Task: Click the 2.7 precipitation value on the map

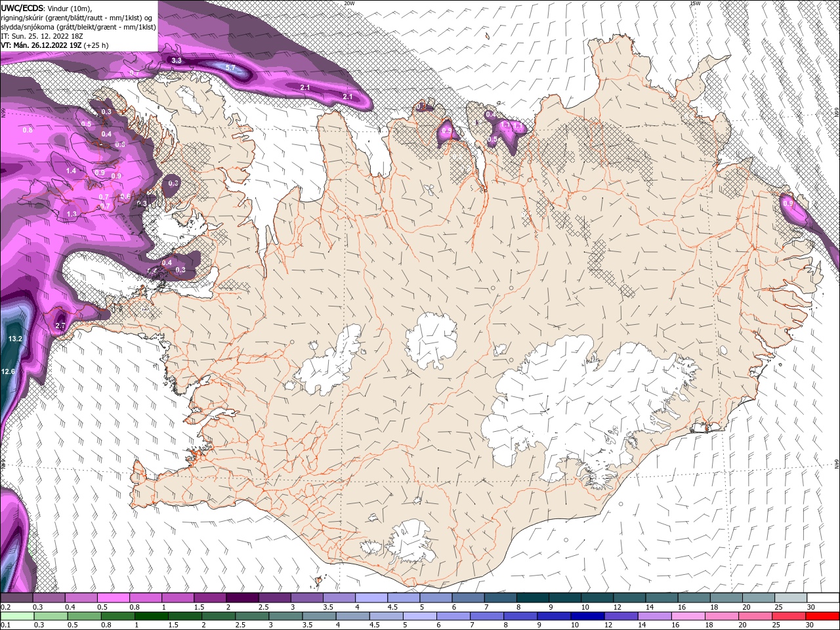Action: pos(60,325)
